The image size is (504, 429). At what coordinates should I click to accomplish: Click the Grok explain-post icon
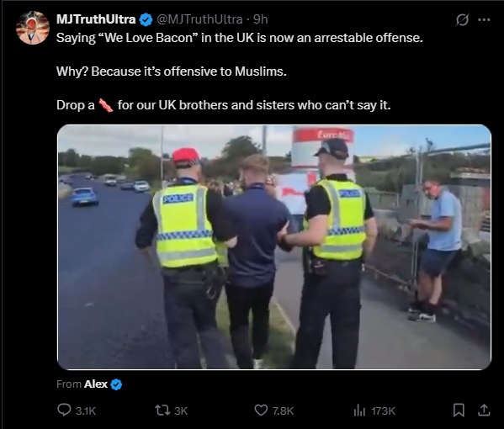[462, 19]
